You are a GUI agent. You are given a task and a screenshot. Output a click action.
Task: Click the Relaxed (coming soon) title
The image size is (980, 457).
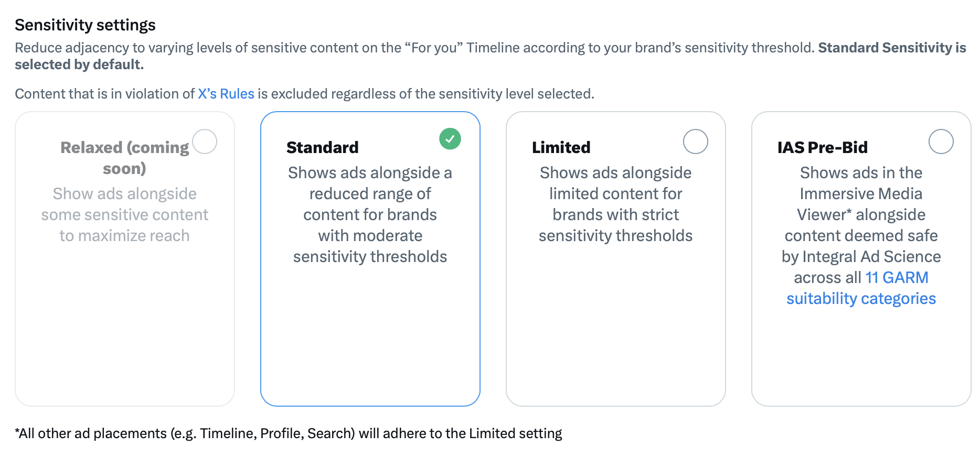tap(125, 158)
